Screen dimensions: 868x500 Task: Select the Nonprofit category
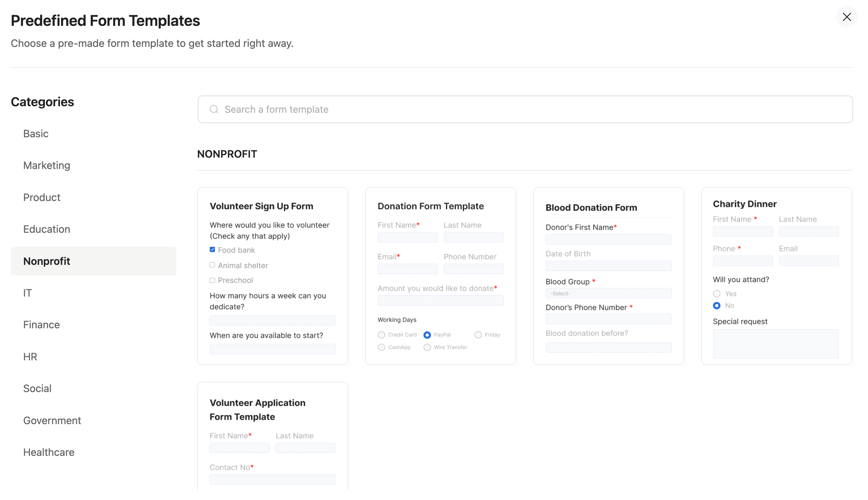47,261
